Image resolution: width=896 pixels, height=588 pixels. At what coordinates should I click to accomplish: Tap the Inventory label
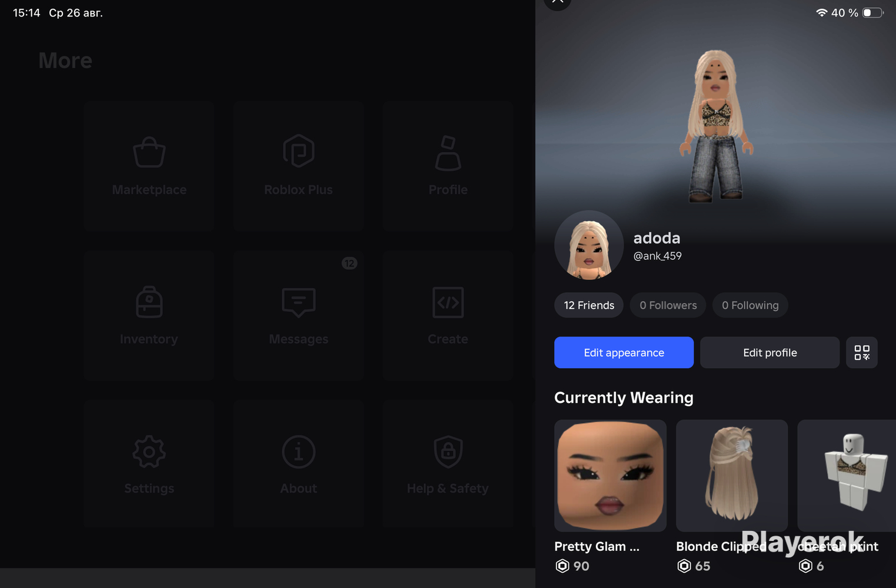coord(149,339)
